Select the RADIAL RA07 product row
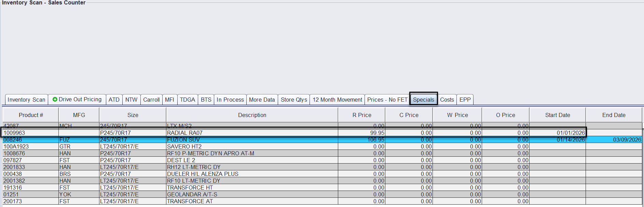This screenshot has height=207, width=644. click(x=184, y=133)
